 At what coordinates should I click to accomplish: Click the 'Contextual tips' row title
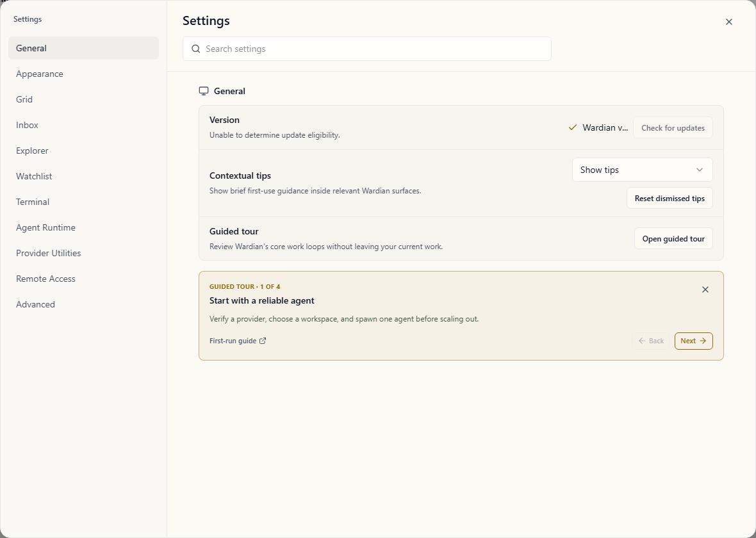coord(240,175)
